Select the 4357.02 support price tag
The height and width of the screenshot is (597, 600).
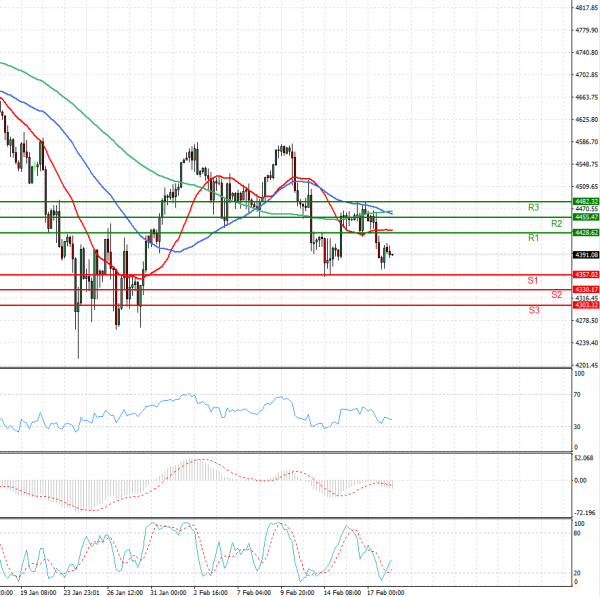[586, 275]
